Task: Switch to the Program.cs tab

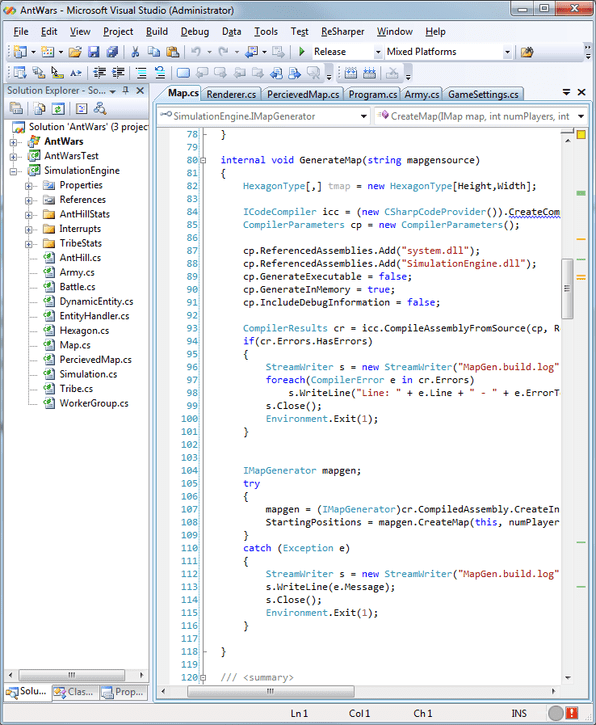Action: tap(373, 94)
